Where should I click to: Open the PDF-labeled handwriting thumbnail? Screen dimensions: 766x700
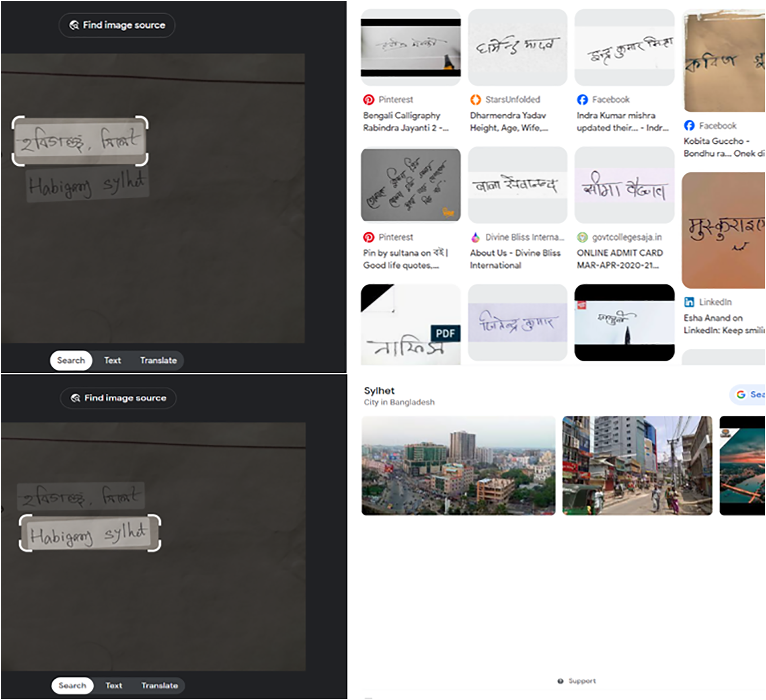point(410,325)
